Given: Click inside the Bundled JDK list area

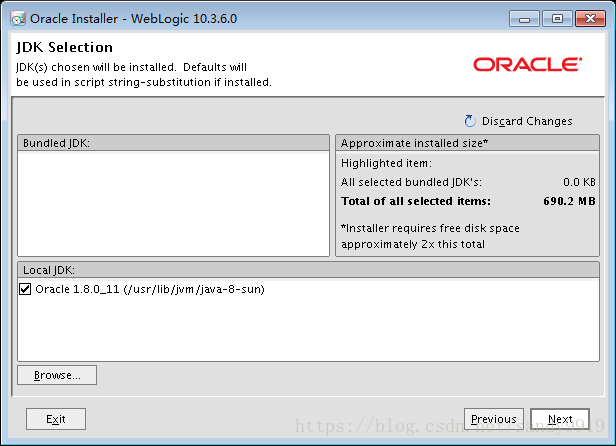Looking at the screenshot, I should coord(173,204).
